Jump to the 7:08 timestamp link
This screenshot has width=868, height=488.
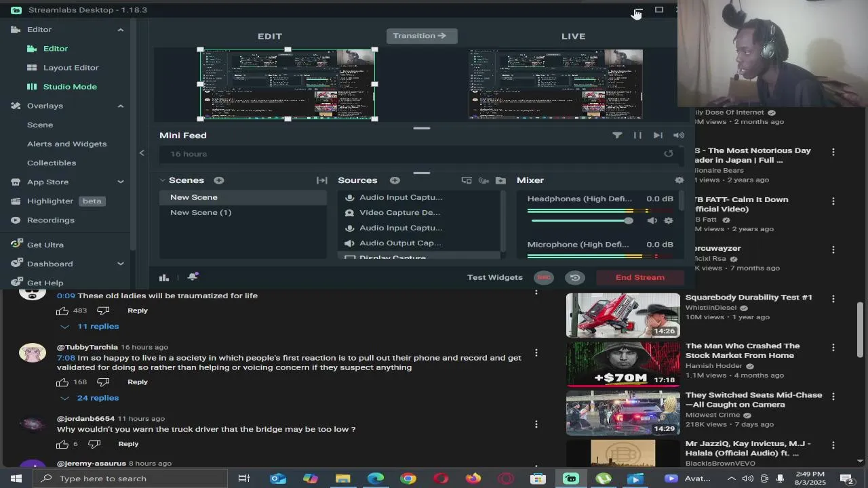66,358
